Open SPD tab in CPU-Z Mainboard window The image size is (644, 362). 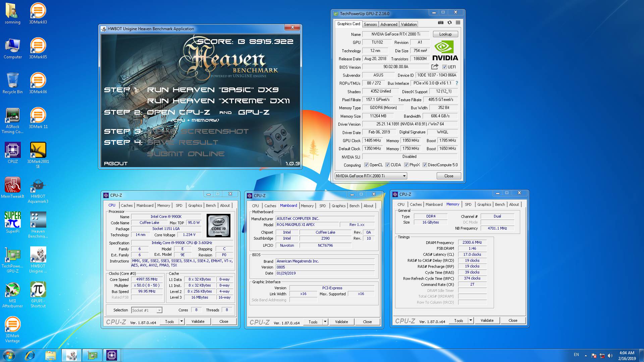323,206
